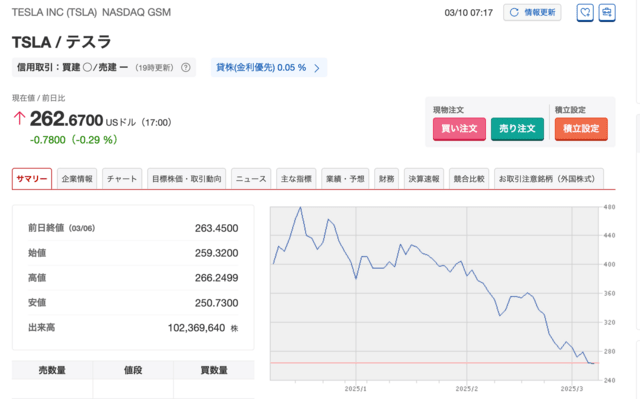Open the 決算速報 tab
Viewport: 640px width, 399px height.
(x=424, y=179)
